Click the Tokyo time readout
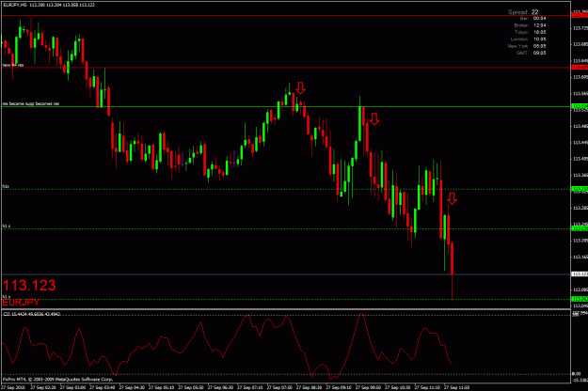Screen dimensions: 588x391 click(x=531, y=32)
